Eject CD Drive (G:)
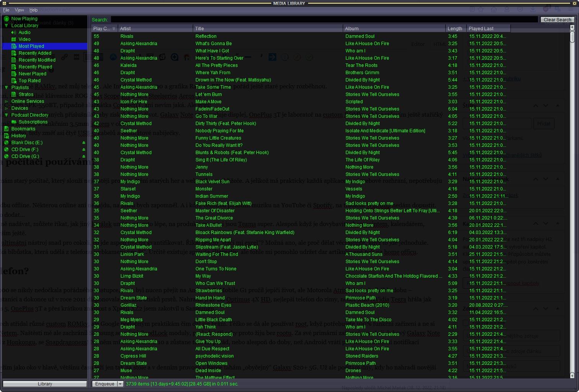579x392 pixels. 84,156
